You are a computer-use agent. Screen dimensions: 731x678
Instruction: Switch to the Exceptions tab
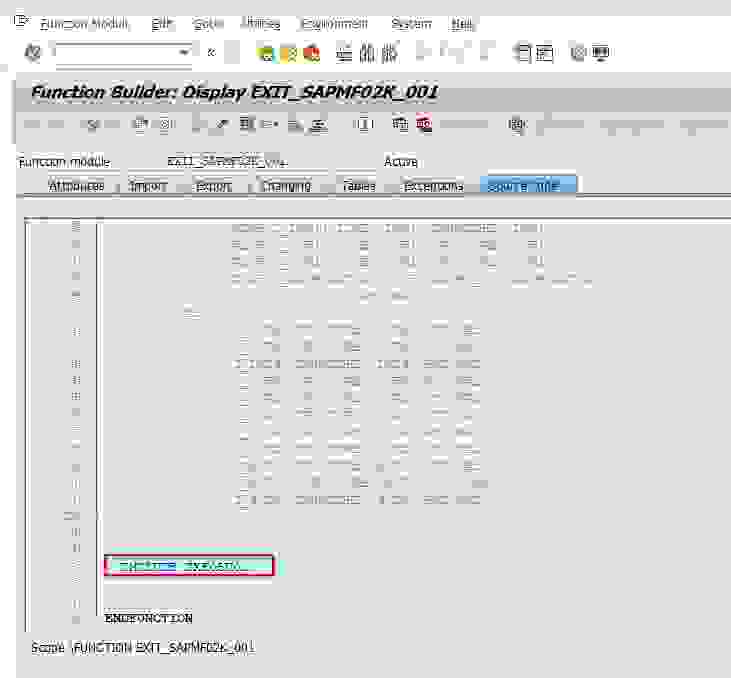[433, 187]
